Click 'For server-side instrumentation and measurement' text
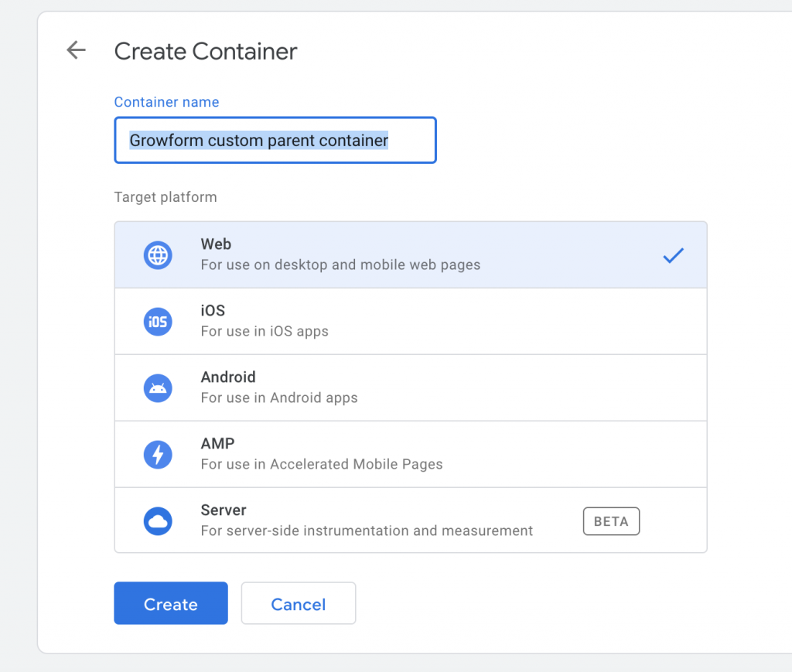This screenshot has width=792, height=672. tap(367, 530)
